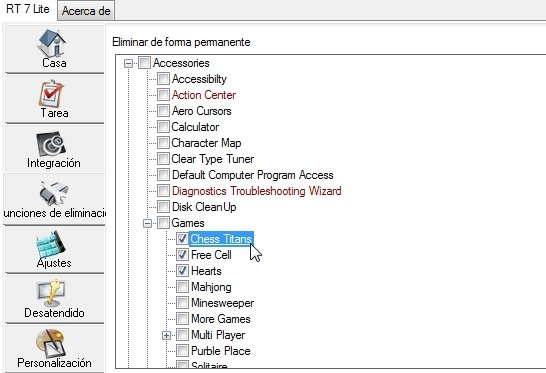Check the Calculator checkbox
Image resolution: width=546 pixels, height=373 pixels.
click(x=163, y=127)
